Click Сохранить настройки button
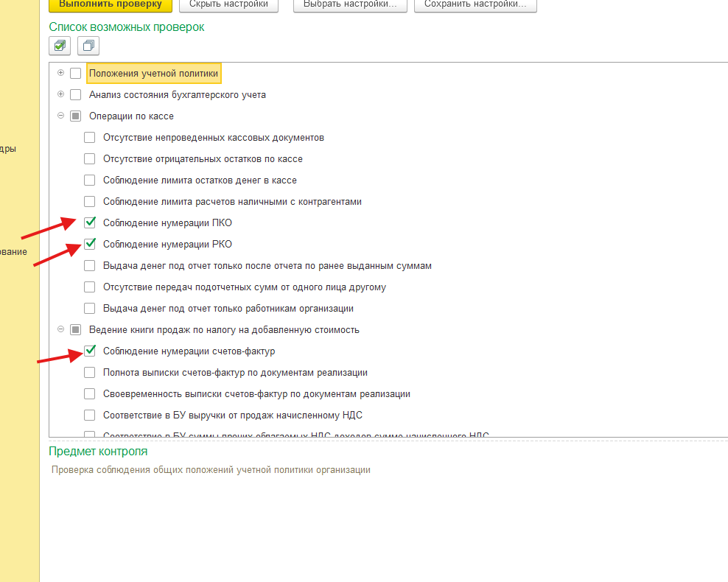 click(x=475, y=4)
